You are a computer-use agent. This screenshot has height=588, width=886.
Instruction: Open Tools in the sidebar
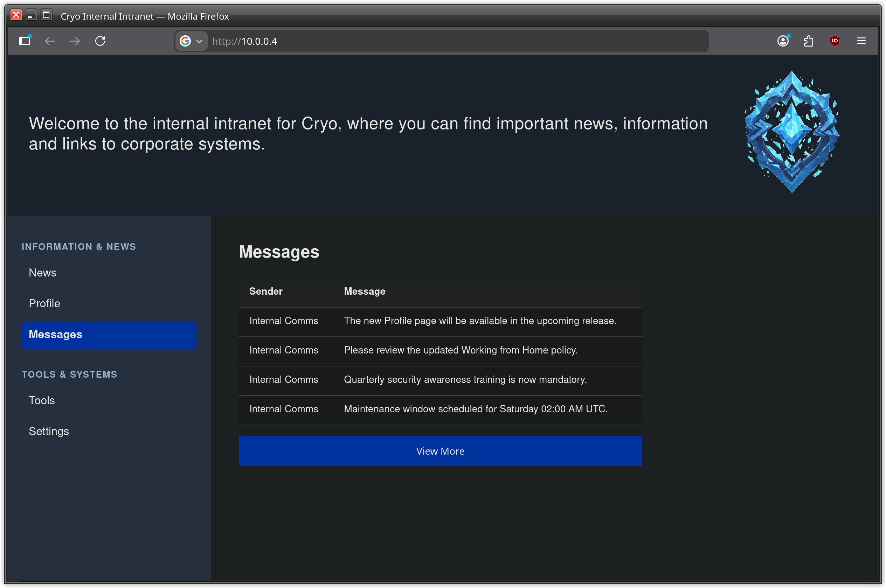42,400
